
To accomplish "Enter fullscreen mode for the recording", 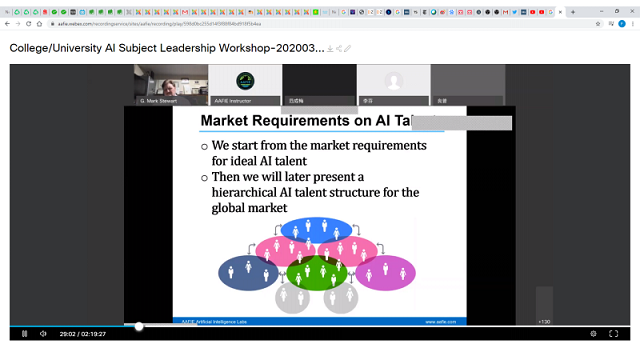I will point(613,333).
